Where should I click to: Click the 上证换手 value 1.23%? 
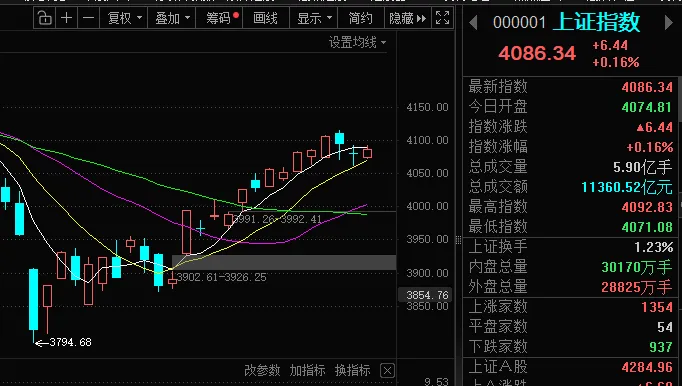654,247
